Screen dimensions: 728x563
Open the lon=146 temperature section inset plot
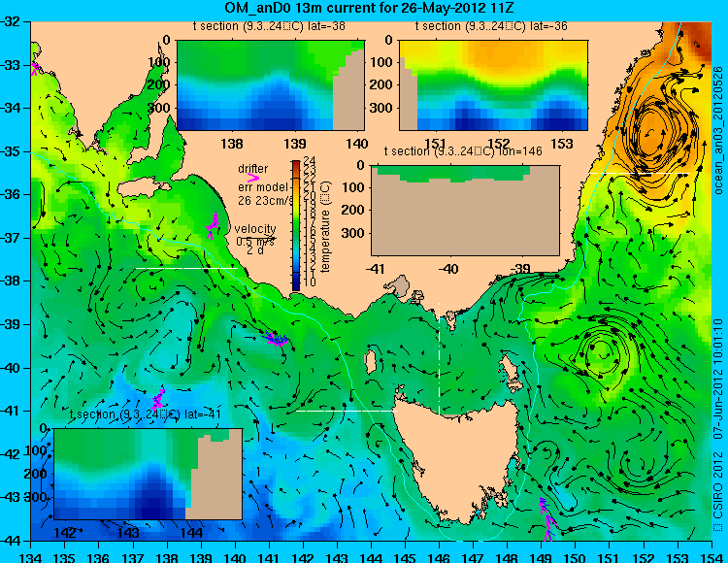pos(465,211)
